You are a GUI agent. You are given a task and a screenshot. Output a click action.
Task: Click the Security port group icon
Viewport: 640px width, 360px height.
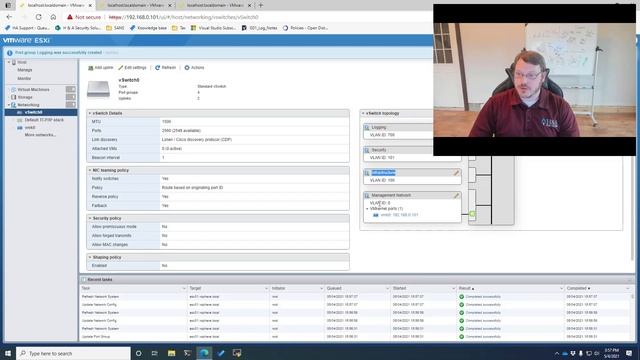pyautogui.click(x=367, y=150)
